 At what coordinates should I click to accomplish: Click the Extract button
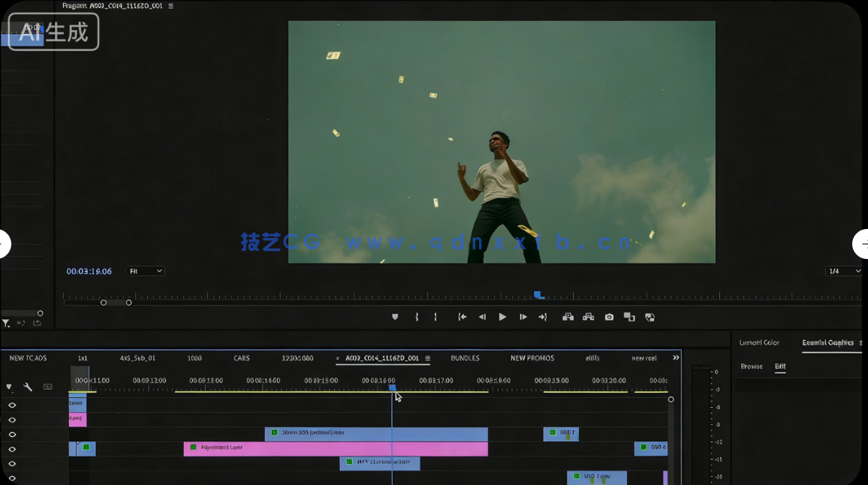click(588, 318)
